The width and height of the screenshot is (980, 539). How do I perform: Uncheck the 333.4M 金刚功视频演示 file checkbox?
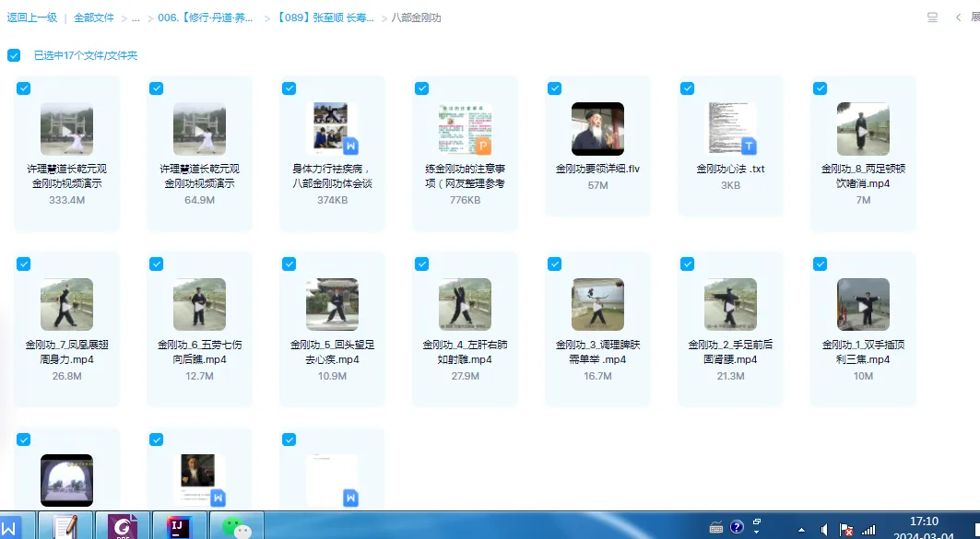[23, 88]
